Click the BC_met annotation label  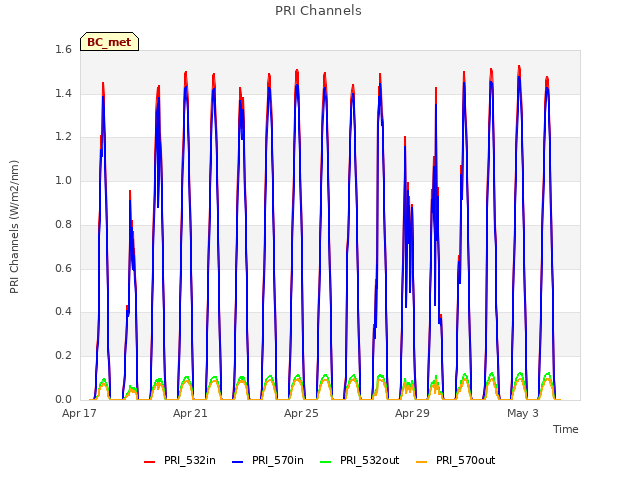coord(109,42)
